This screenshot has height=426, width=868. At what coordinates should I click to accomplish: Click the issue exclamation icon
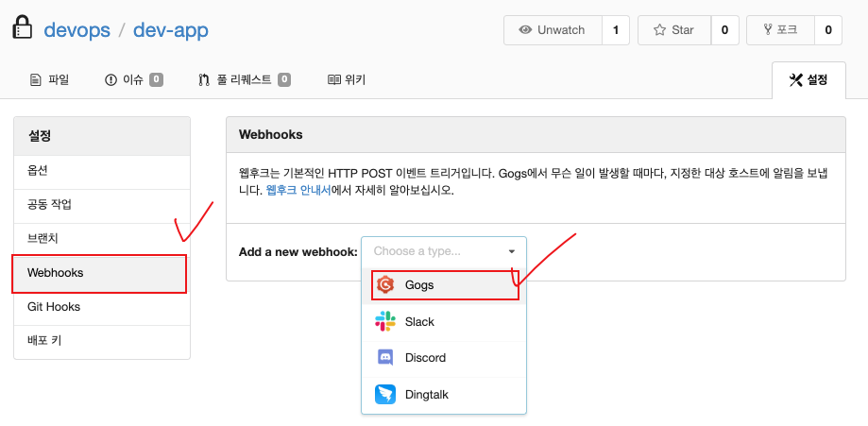[111, 79]
